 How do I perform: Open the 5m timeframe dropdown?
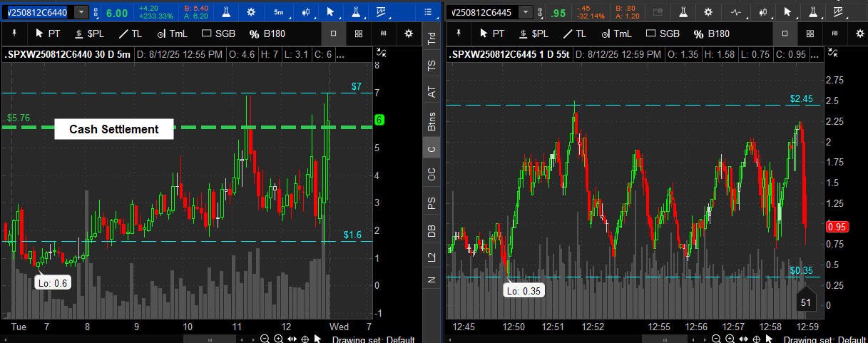(x=279, y=12)
